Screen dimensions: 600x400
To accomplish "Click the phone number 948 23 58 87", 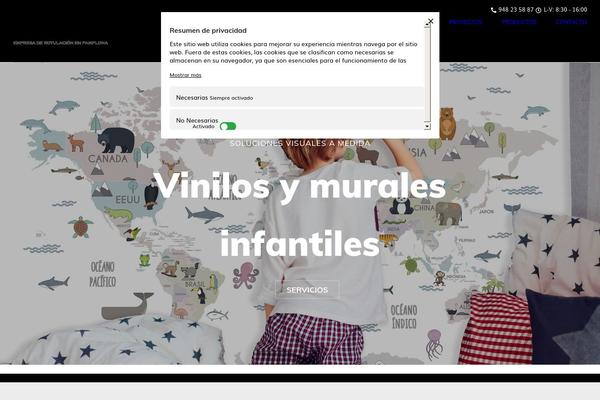I will [516, 10].
